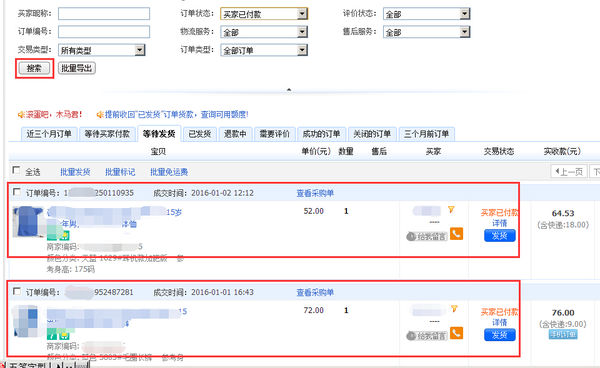Switch to the 退款中 tab
This screenshot has height=368, width=600.
point(235,134)
